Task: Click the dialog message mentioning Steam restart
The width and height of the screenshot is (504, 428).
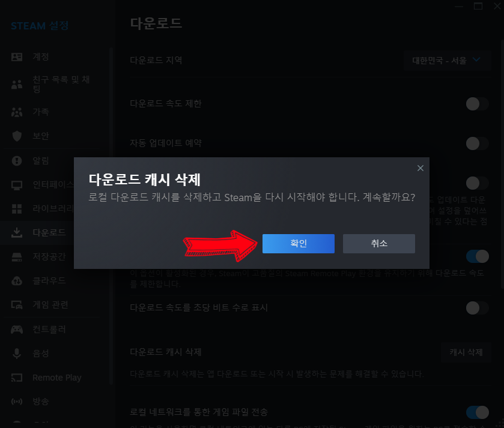Action: (x=252, y=197)
